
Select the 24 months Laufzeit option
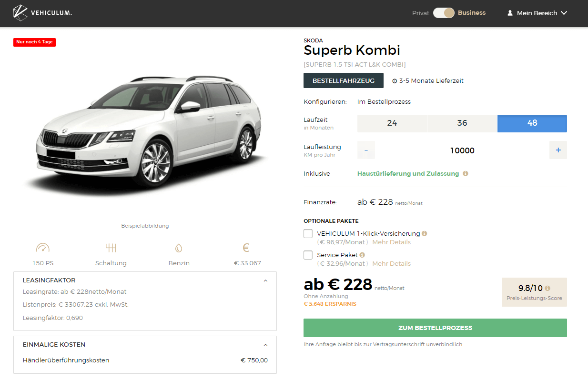click(x=392, y=123)
